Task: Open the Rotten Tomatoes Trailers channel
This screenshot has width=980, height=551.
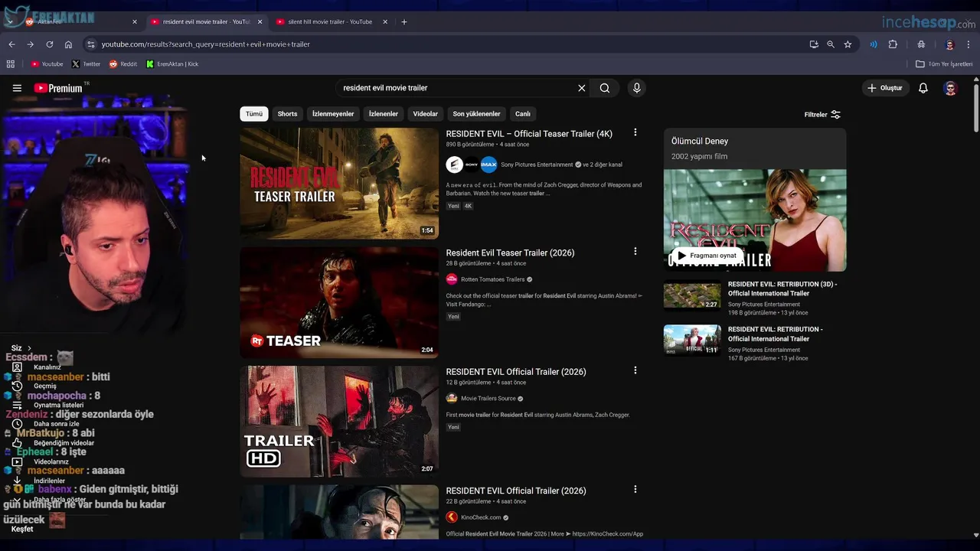Action: tap(492, 279)
